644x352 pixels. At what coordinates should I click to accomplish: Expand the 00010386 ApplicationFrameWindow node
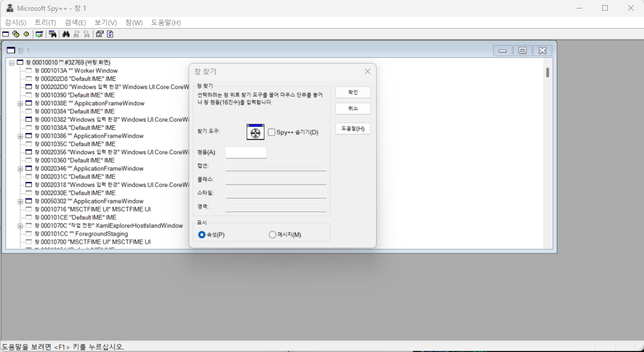click(20, 136)
